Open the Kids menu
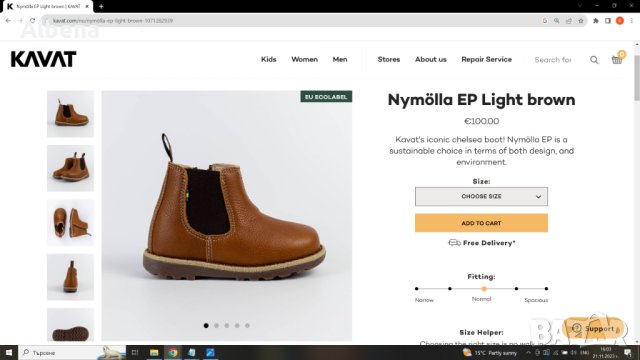Image resolution: width=640 pixels, height=360 pixels. pyautogui.click(x=269, y=60)
